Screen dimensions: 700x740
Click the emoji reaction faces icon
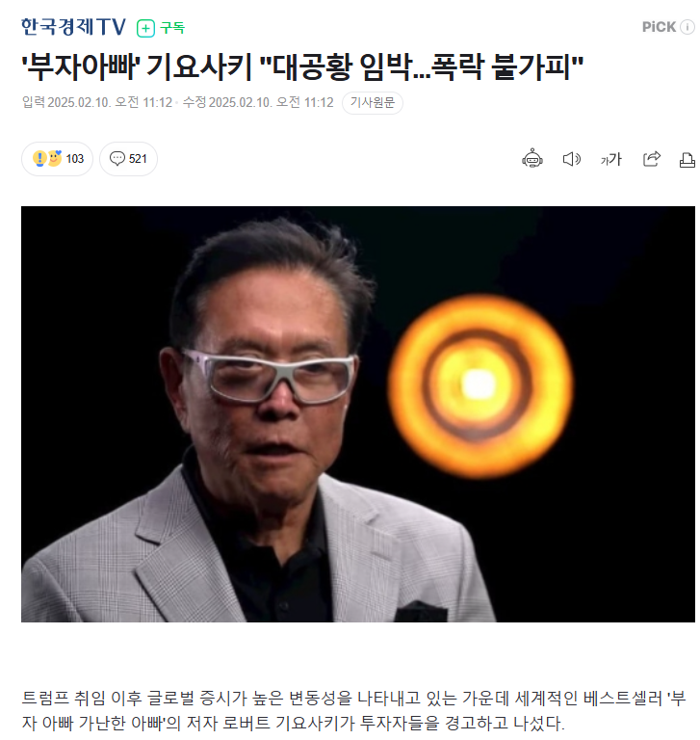click(47, 159)
